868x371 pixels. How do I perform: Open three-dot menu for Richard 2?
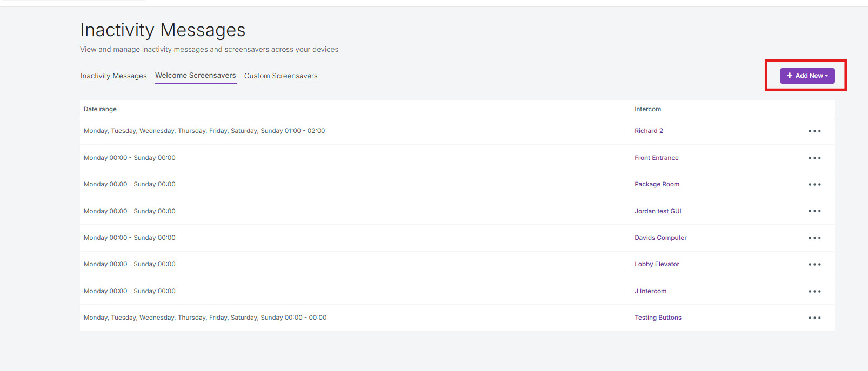coord(814,131)
